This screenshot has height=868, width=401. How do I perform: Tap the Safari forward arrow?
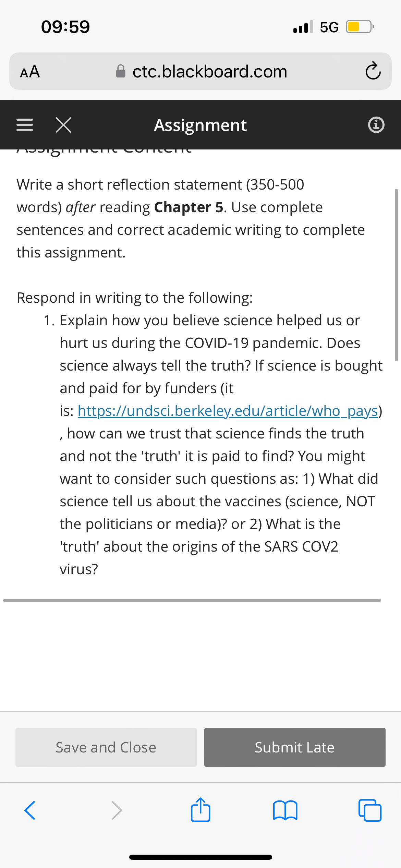pyautogui.click(x=117, y=810)
